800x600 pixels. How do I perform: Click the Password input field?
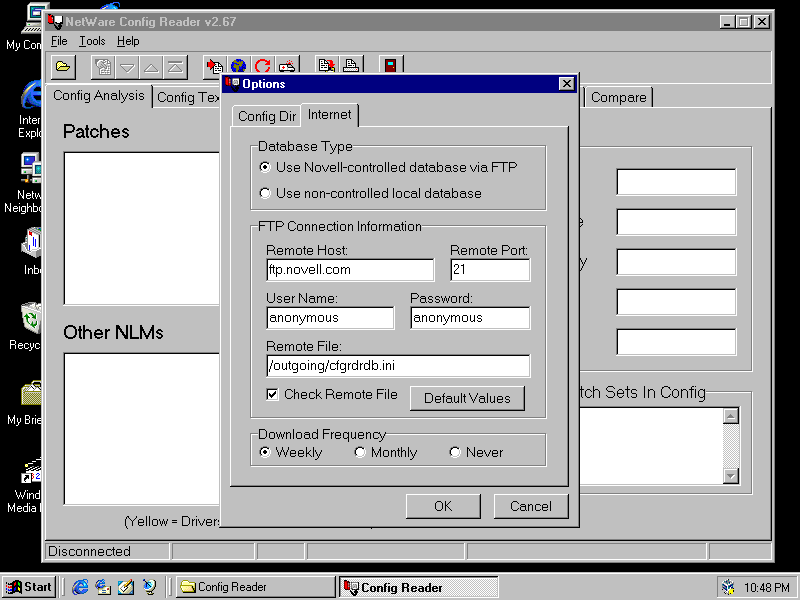pyautogui.click(x=470, y=317)
